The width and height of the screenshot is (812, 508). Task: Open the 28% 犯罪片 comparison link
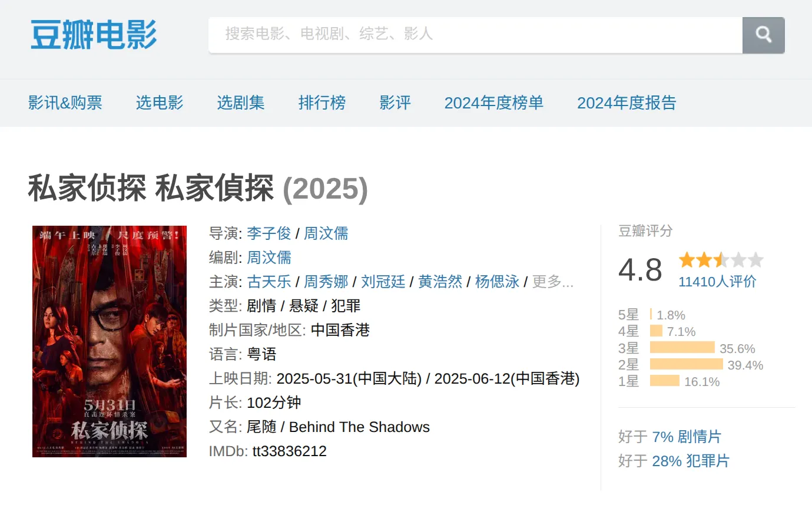(691, 461)
